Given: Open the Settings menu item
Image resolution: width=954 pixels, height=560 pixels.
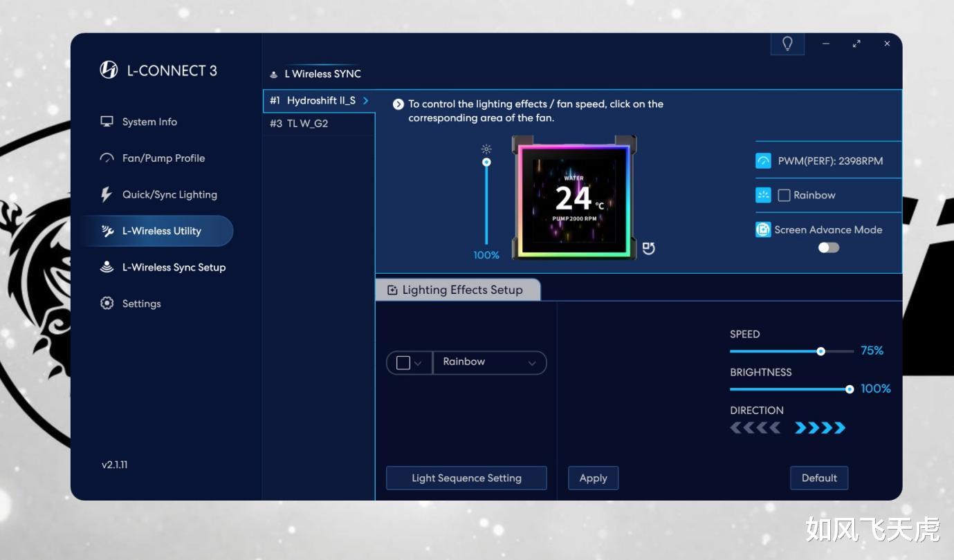Looking at the screenshot, I should (141, 304).
